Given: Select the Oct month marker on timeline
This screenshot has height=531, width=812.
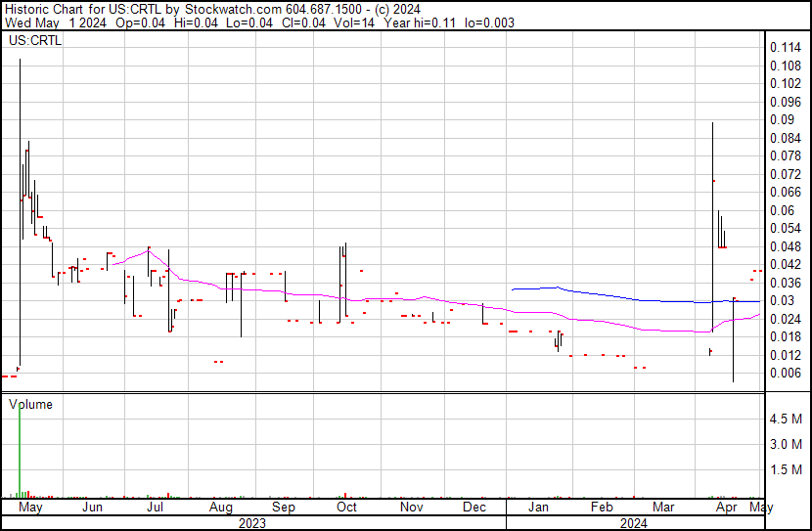Looking at the screenshot, I should 346,508.
